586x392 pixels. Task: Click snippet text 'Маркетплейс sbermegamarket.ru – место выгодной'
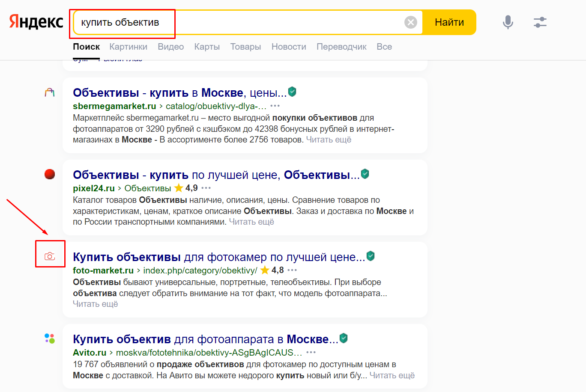(171, 118)
